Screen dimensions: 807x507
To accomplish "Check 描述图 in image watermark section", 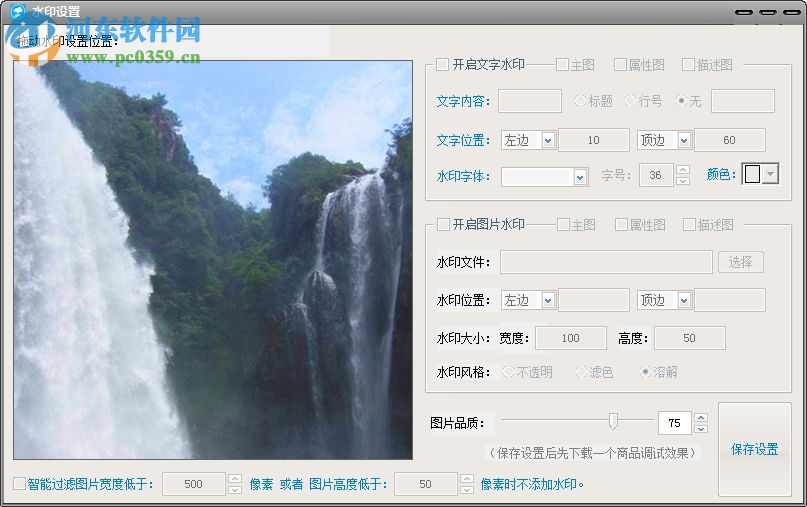I will [689, 225].
